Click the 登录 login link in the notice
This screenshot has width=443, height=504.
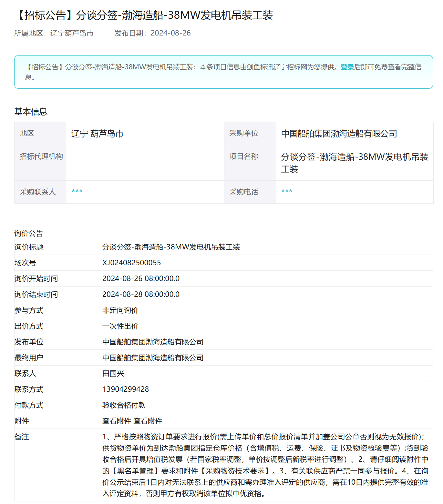coord(347,67)
